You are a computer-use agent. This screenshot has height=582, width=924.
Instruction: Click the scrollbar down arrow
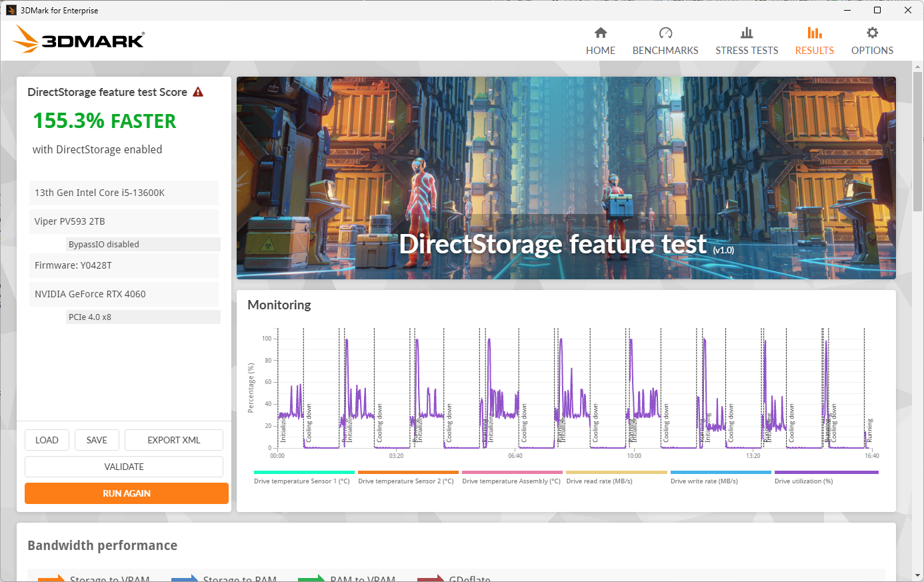(917, 575)
